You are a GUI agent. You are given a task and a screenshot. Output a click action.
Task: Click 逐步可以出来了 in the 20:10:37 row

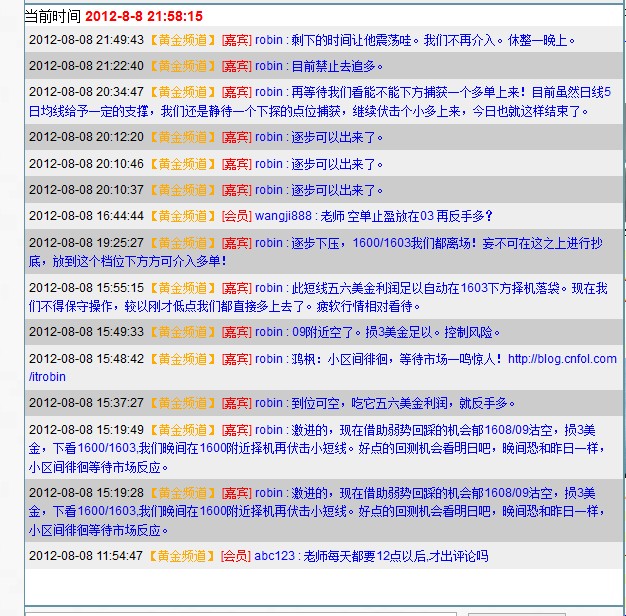(x=337, y=190)
